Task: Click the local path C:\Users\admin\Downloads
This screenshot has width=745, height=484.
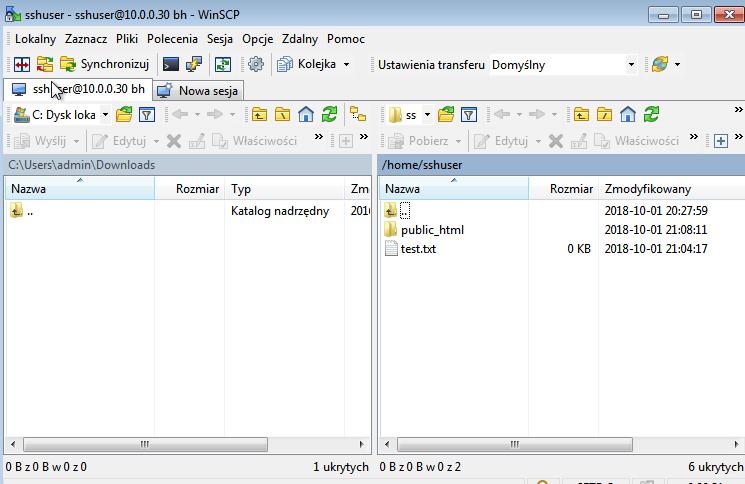Action: (82, 165)
